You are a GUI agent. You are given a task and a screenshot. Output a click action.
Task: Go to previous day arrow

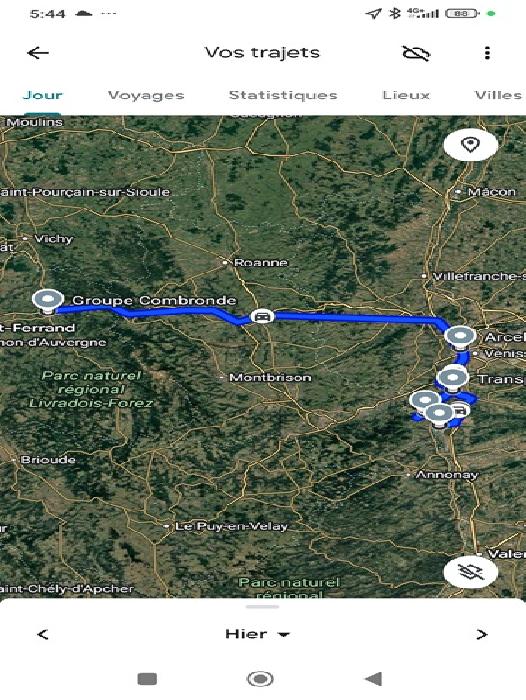(43, 634)
